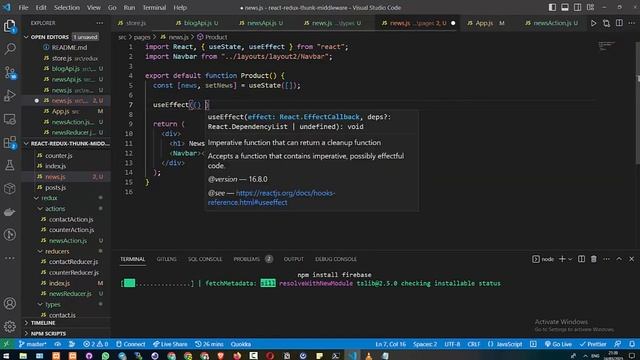
Task: Open the Explorer view in activity bar
Action: click(10, 27)
